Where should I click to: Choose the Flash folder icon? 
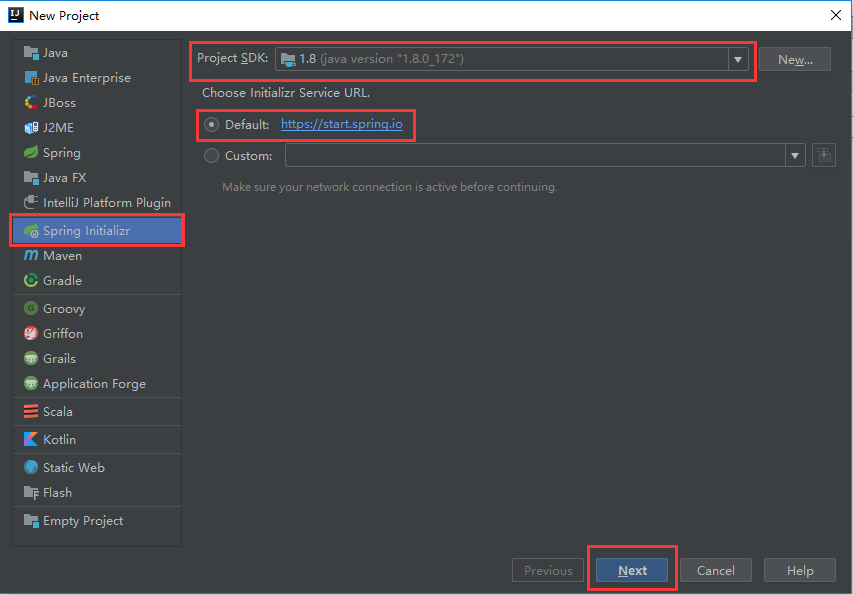click(31, 493)
